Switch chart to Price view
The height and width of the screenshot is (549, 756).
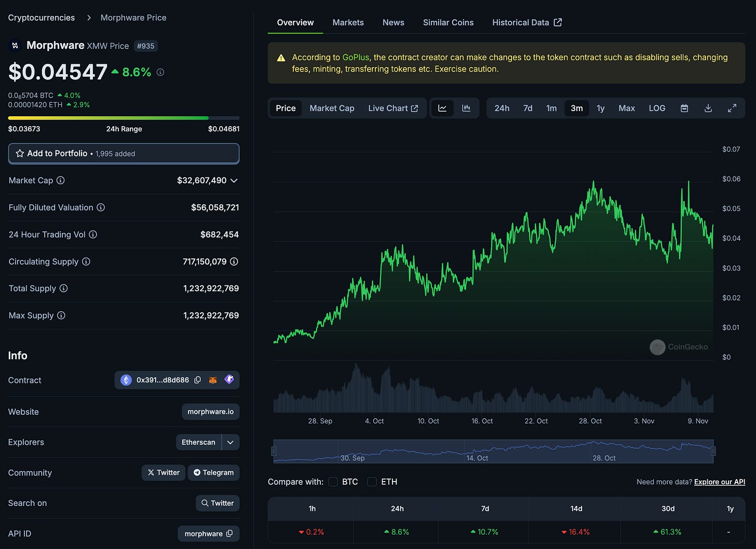[x=286, y=108]
